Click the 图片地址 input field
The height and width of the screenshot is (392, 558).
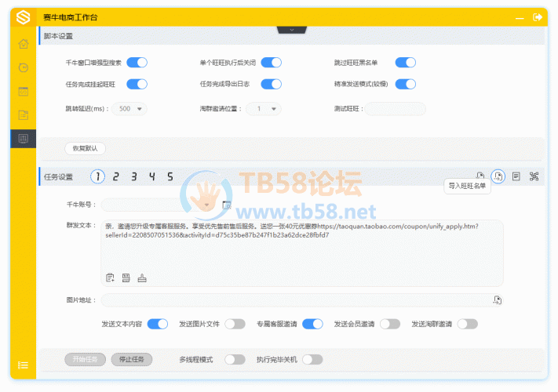302,300
